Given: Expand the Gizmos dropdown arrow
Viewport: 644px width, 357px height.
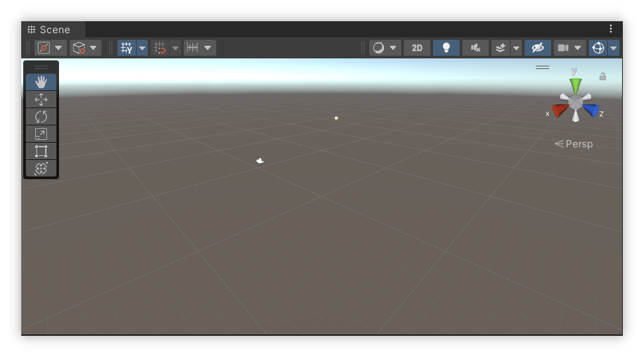Looking at the screenshot, I should (613, 48).
